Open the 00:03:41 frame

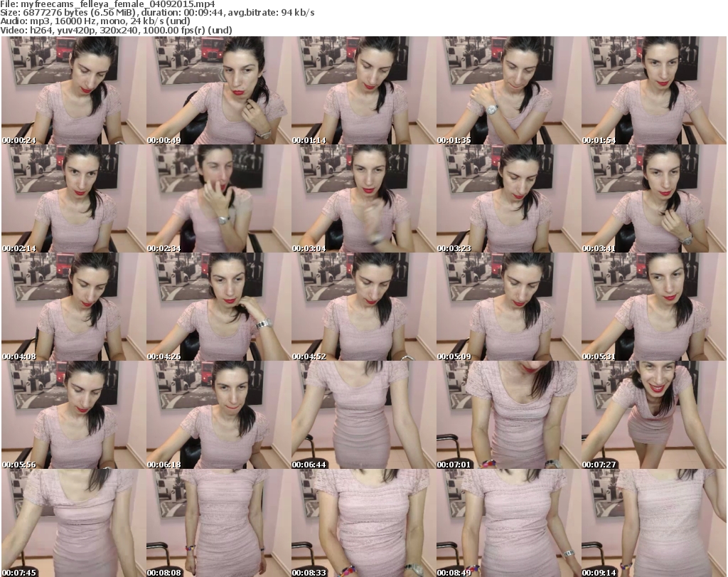coord(654,198)
